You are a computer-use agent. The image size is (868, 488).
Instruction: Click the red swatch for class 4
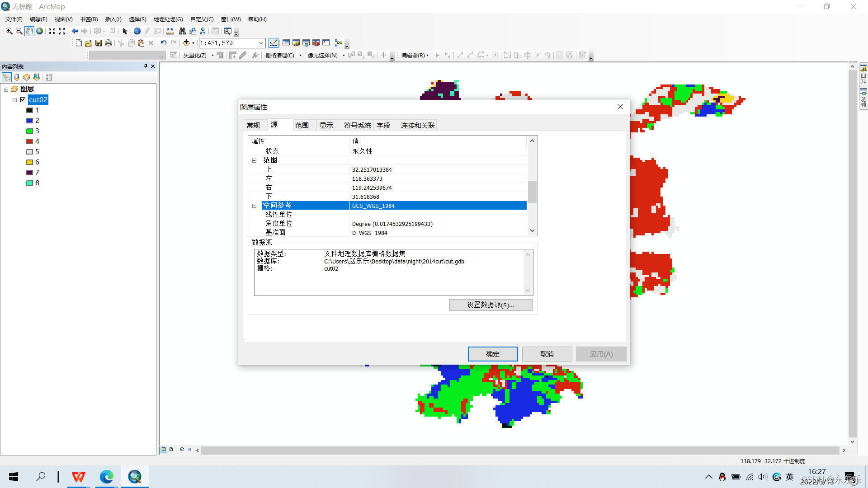(x=29, y=141)
